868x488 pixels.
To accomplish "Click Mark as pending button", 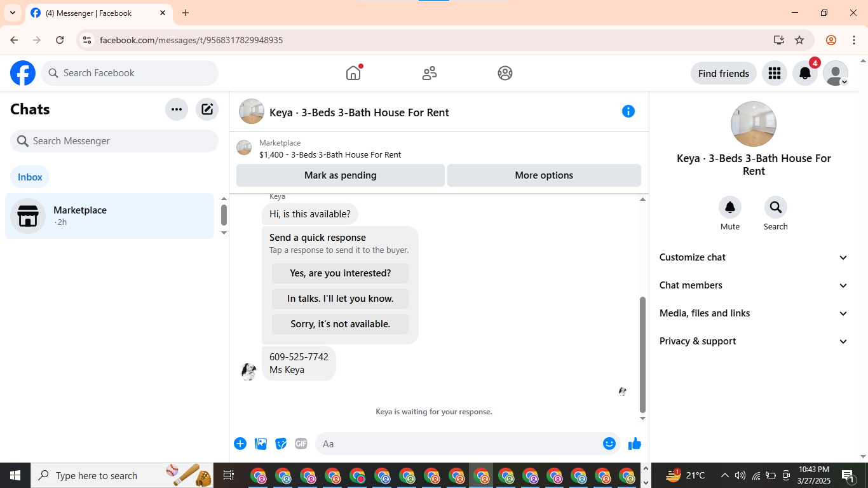I will 341,175.
